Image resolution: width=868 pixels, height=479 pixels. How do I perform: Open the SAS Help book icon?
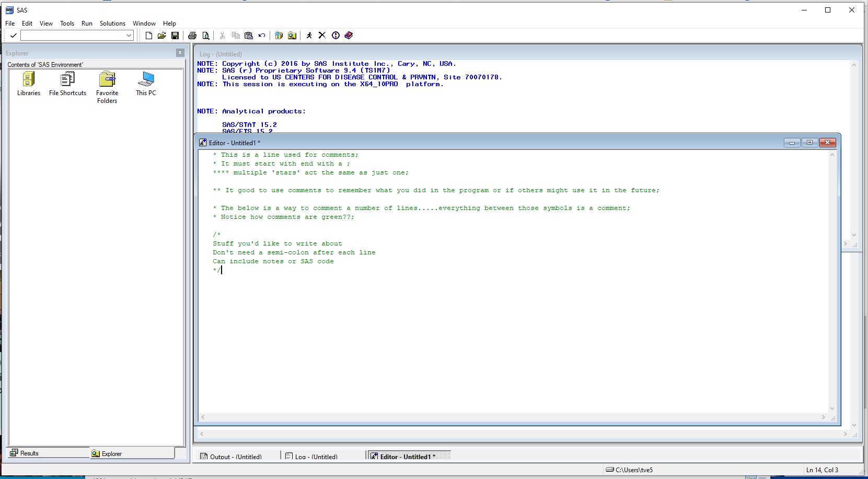click(x=349, y=36)
